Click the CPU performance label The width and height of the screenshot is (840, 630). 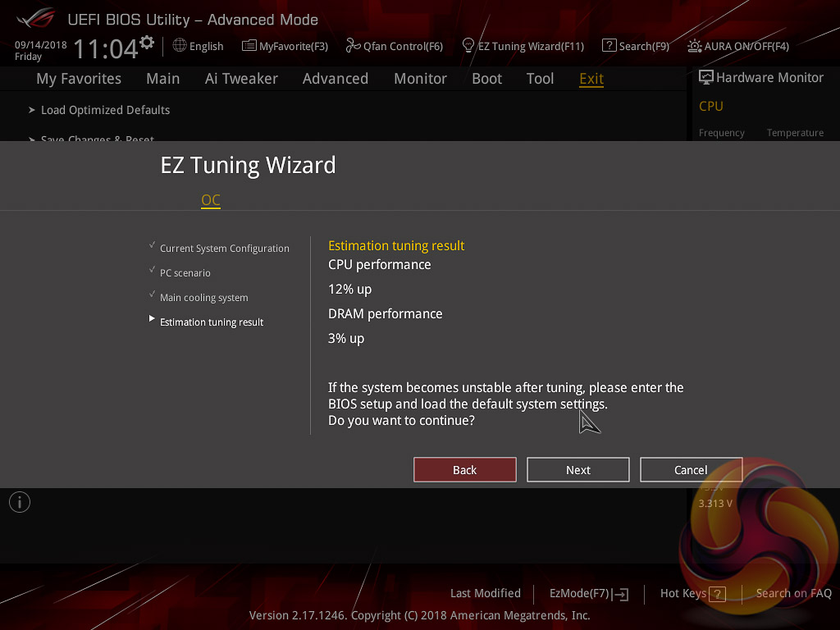point(379,265)
